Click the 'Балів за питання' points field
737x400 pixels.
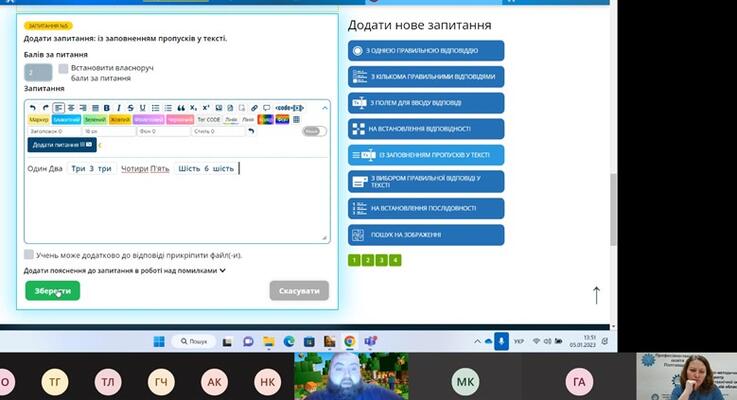click(x=38, y=72)
